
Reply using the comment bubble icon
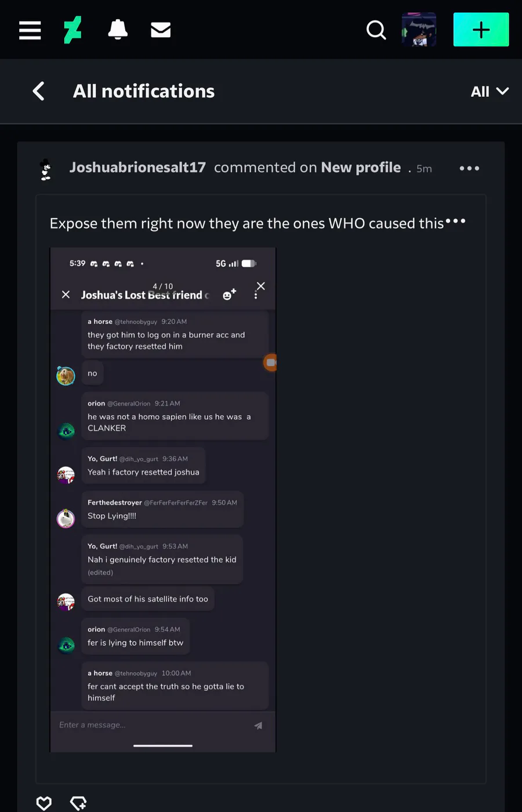pyautogui.click(x=78, y=803)
